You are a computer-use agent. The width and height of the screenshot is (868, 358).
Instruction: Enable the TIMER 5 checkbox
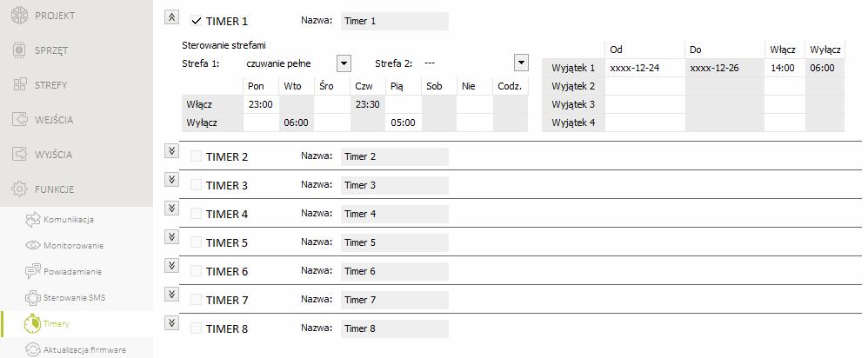pyautogui.click(x=196, y=242)
